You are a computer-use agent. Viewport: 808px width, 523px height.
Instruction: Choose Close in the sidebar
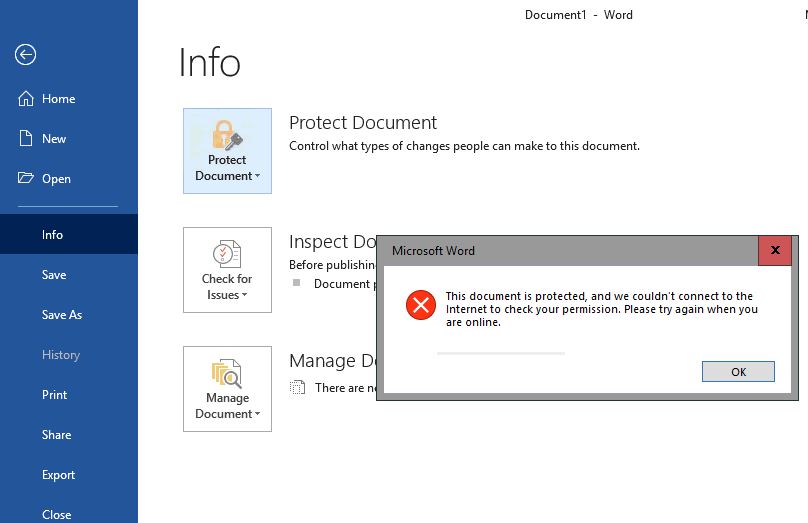(69, 514)
